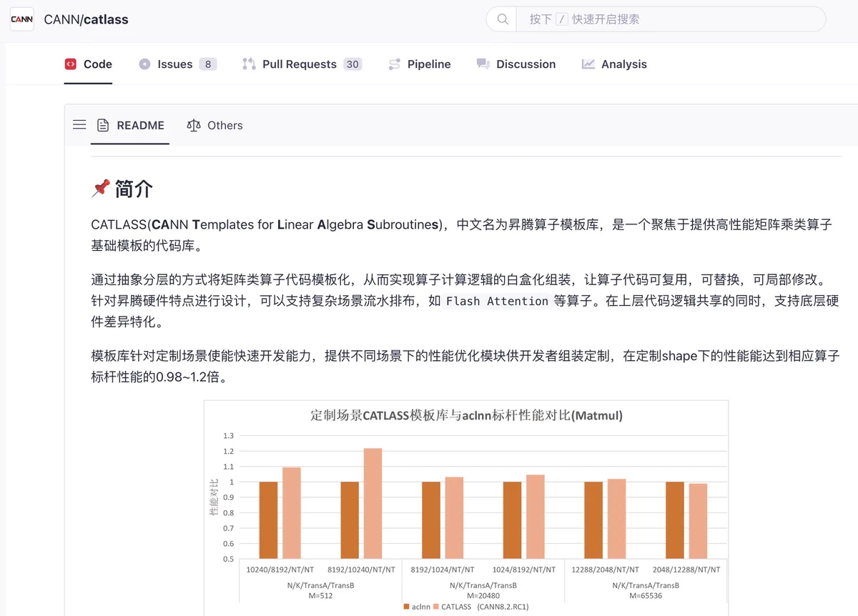Click the Matmul performance comparison chart image
Screen dimensions: 858x616
click(x=466, y=507)
